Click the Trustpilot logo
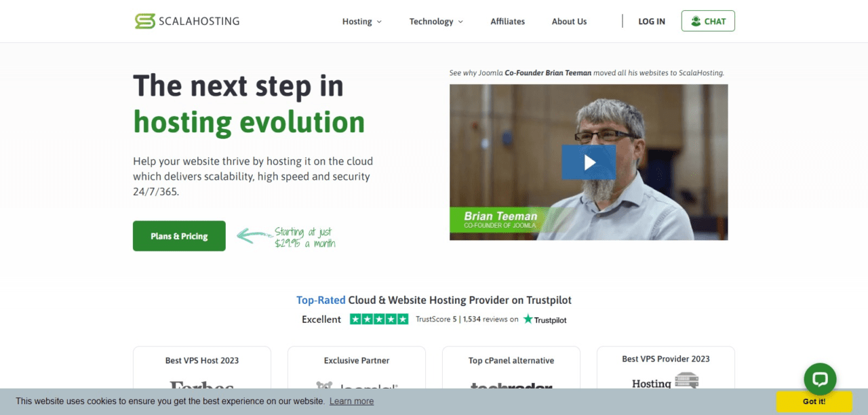This screenshot has width=868, height=415. pyautogui.click(x=545, y=319)
